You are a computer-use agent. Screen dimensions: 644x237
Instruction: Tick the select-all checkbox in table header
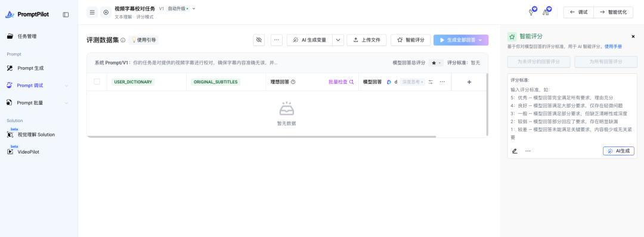(97, 82)
